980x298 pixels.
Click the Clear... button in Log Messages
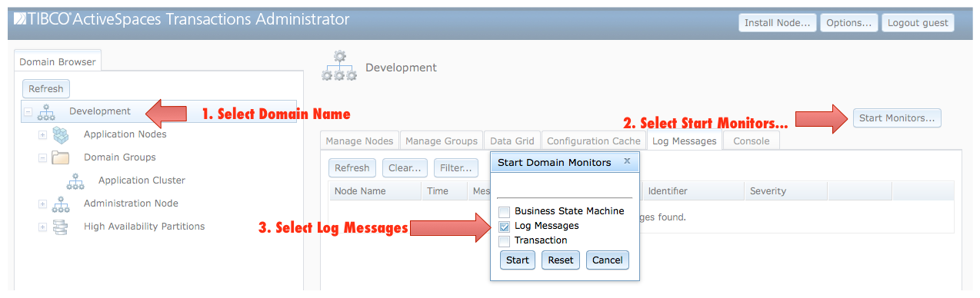click(x=404, y=168)
